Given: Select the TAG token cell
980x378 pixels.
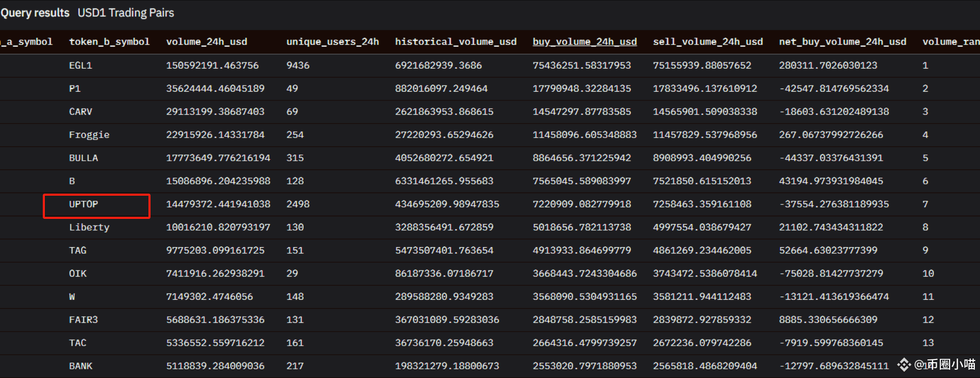Looking at the screenshot, I should [78, 250].
